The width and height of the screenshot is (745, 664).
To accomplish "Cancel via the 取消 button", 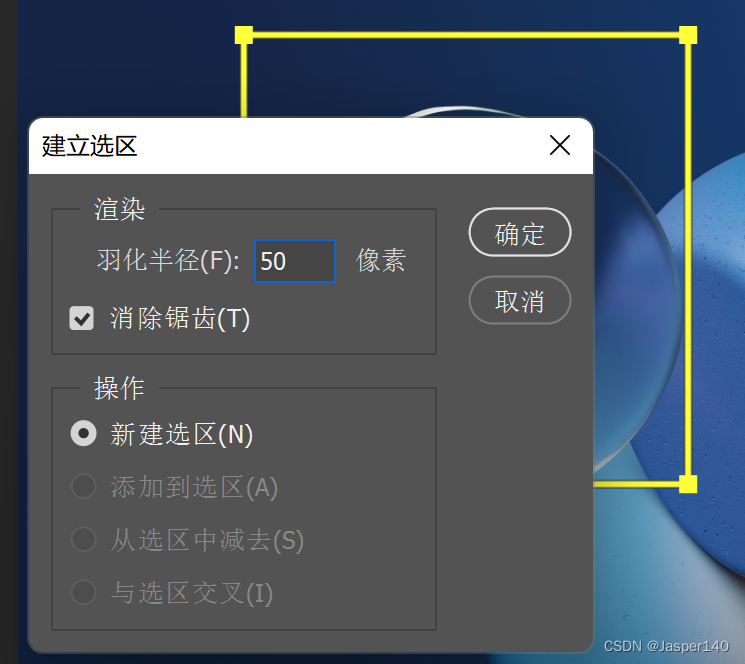I will point(520,300).
